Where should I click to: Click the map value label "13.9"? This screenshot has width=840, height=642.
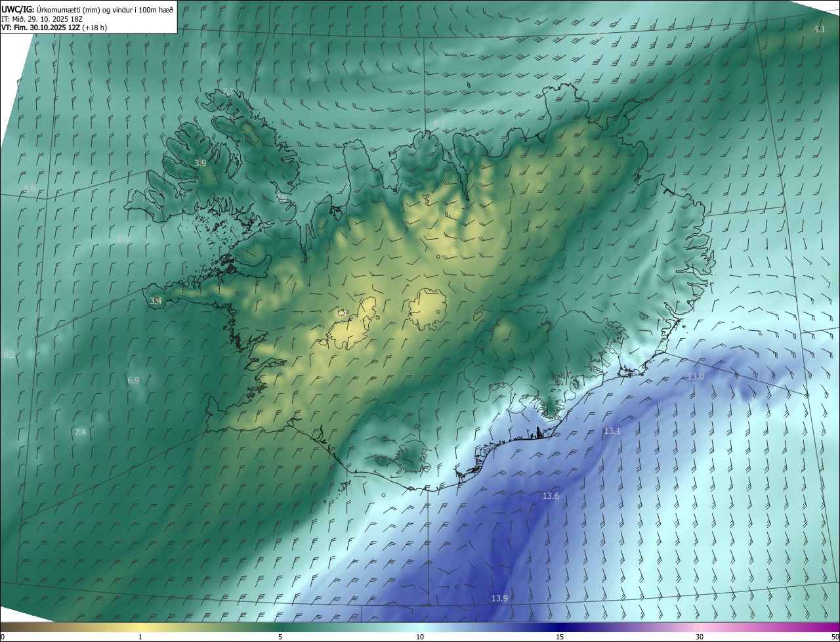pos(499,598)
